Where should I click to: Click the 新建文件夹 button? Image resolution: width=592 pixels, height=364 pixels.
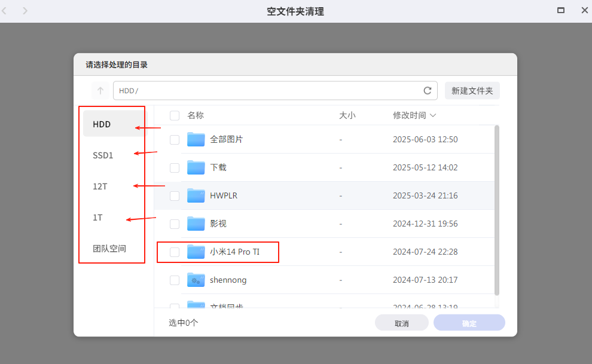472,91
